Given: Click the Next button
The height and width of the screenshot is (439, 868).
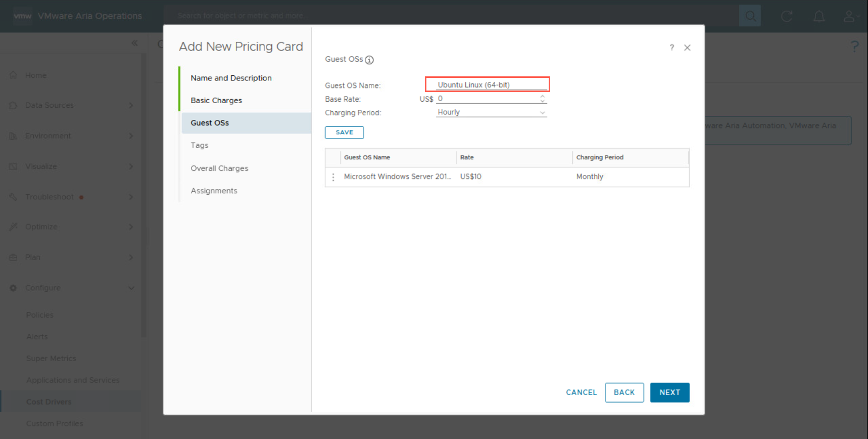Looking at the screenshot, I should tap(669, 392).
